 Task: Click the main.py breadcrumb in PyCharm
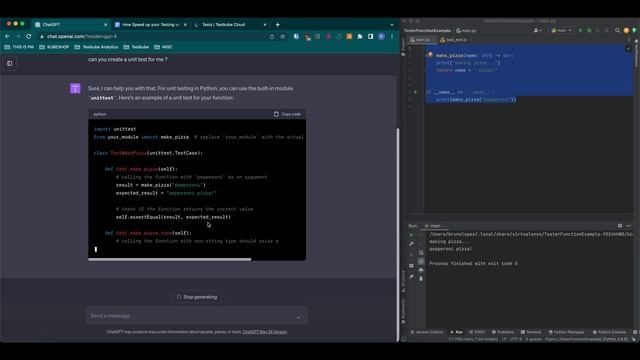[466, 31]
